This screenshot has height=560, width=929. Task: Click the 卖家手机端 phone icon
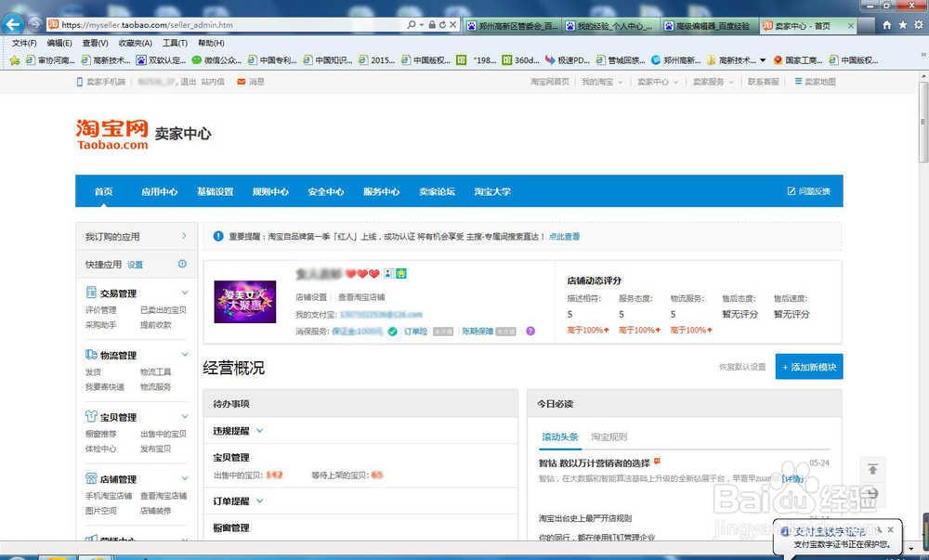coord(79,82)
